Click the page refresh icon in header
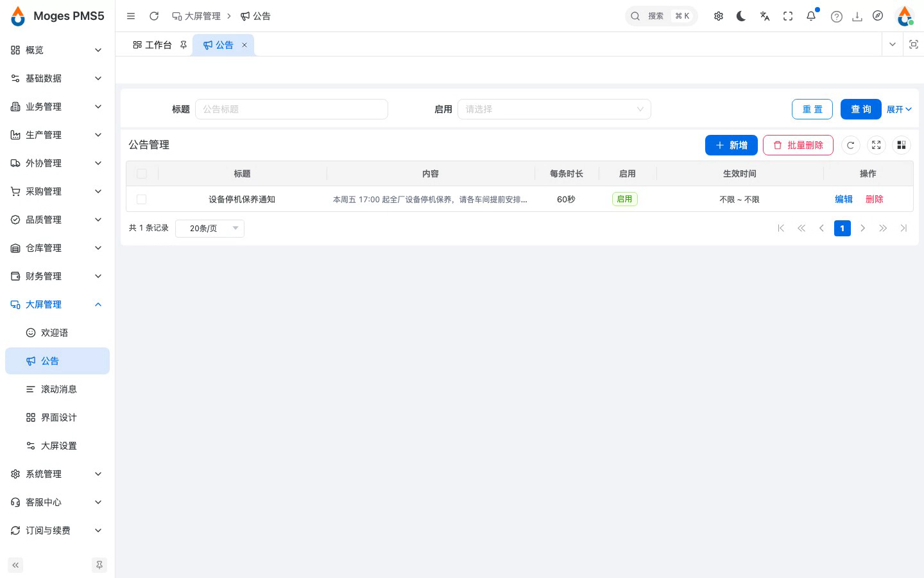Viewport: 924px width, 578px height. pyautogui.click(x=154, y=16)
